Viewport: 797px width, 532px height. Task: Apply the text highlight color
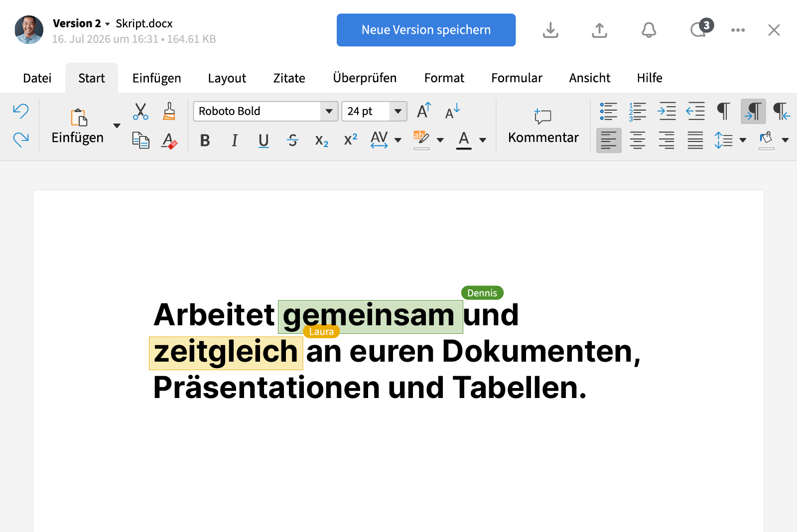click(421, 139)
